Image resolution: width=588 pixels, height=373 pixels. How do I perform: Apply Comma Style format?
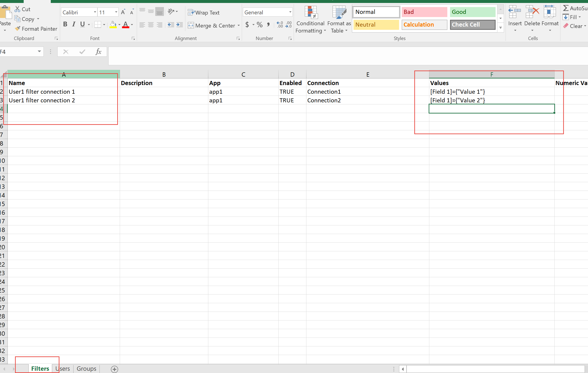268,24
